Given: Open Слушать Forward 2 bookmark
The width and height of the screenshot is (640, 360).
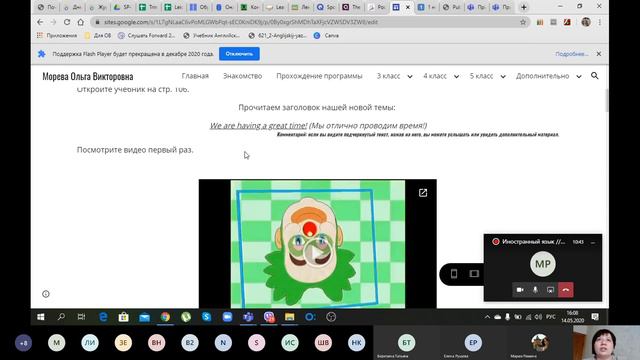Looking at the screenshot, I should [146, 36].
